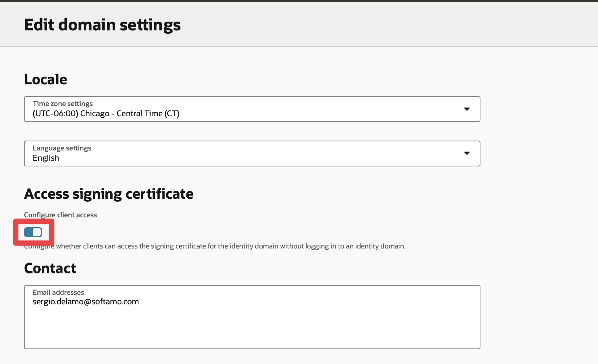Expand the Language settings combo box
This screenshot has width=598, height=364.
[252, 154]
